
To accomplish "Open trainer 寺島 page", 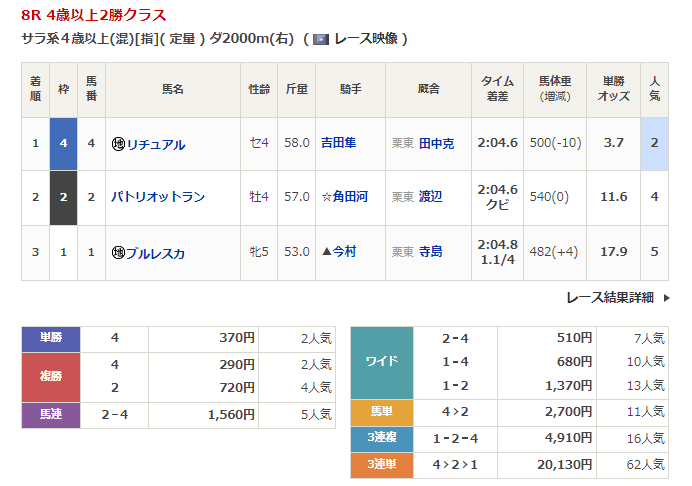I will click(x=432, y=252).
